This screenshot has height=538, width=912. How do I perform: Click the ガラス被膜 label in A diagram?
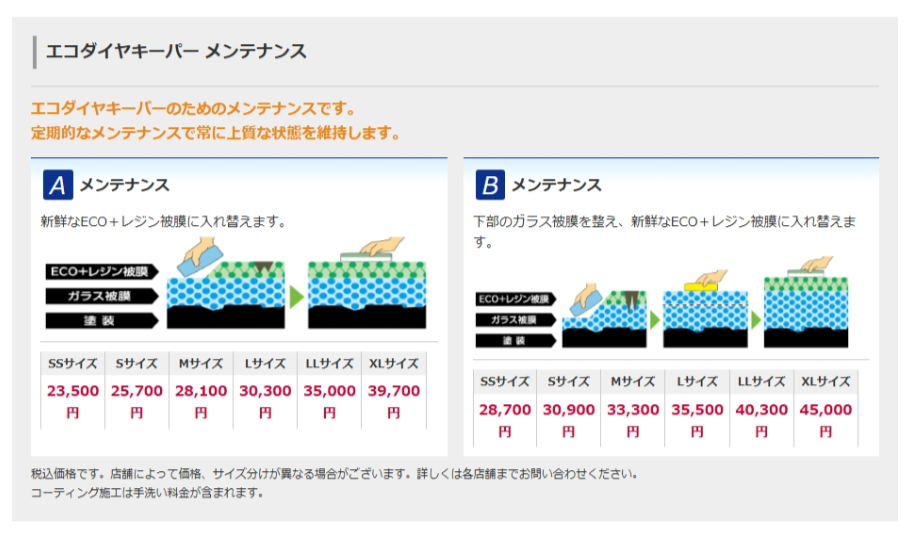coord(100,296)
